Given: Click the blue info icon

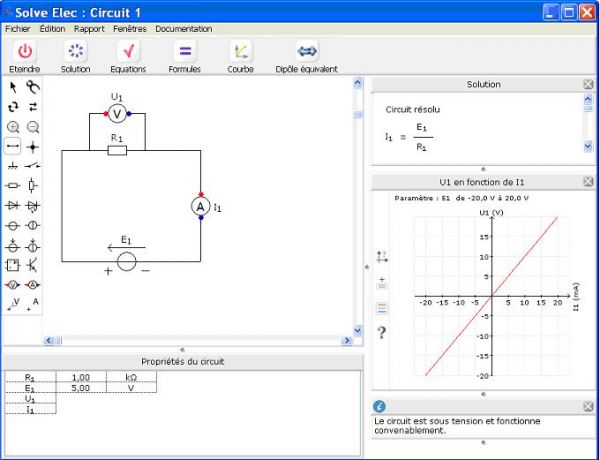Looking at the screenshot, I should [379, 406].
